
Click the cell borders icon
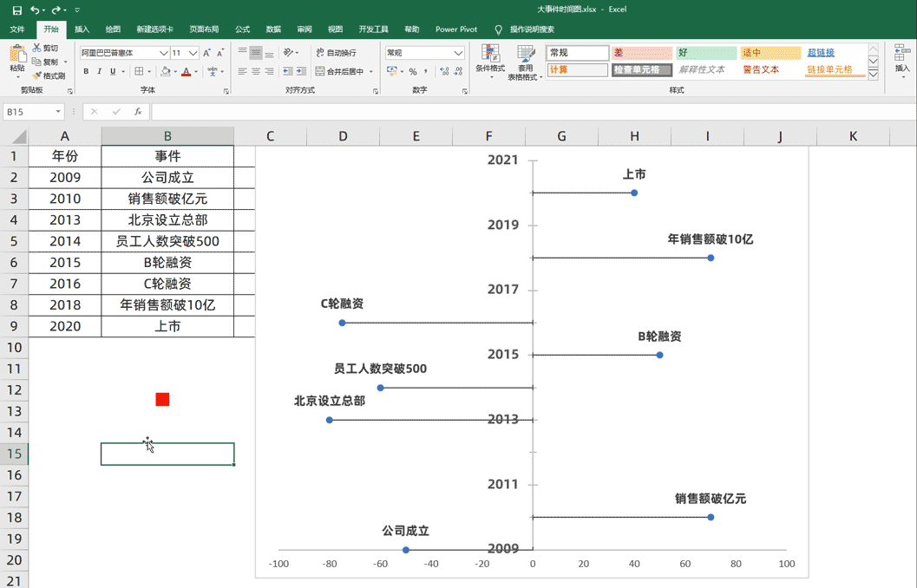coord(139,71)
